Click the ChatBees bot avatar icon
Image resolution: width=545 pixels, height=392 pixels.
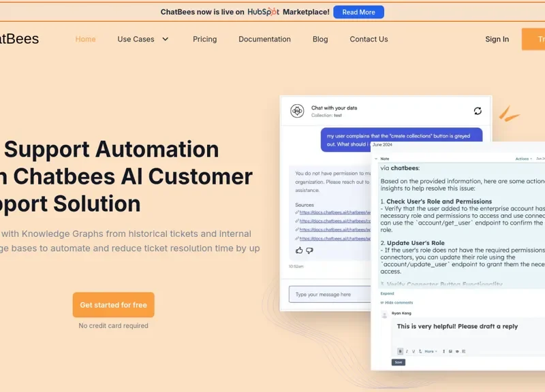pos(297,111)
